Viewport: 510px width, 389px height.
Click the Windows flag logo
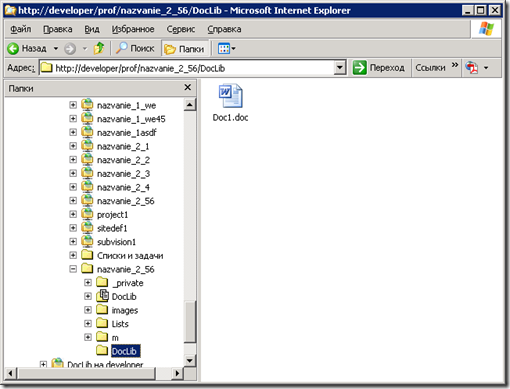pyautogui.click(x=486, y=29)
